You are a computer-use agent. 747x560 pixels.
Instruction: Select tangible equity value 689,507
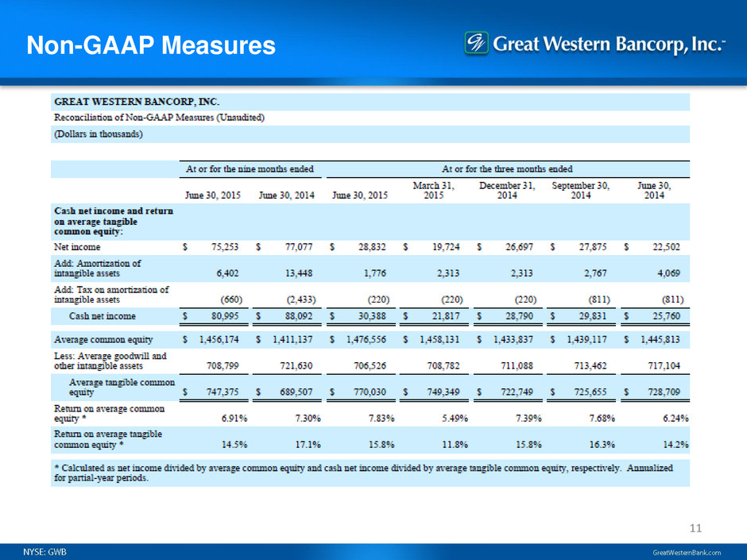coord(296,392)
